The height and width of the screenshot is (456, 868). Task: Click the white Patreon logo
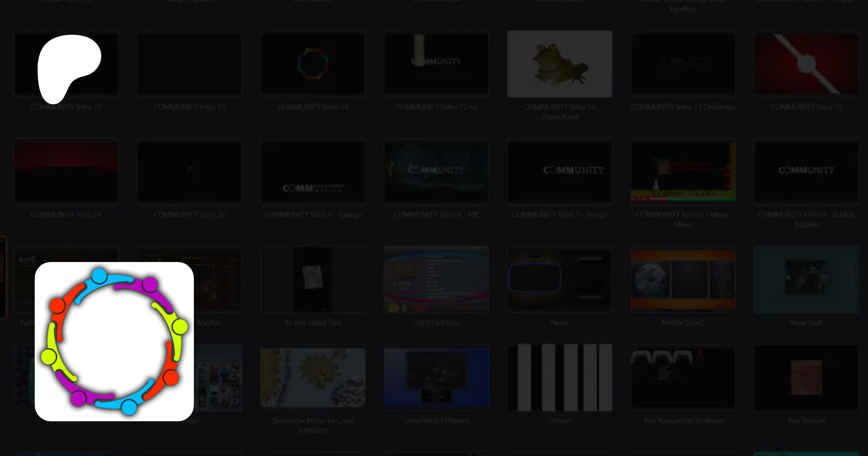click(68, 65)
